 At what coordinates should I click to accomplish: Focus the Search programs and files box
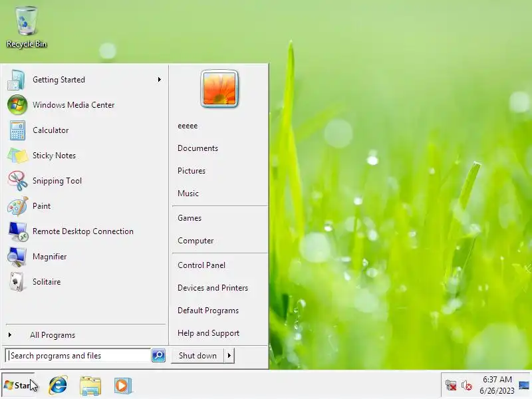tap(78, 355)
